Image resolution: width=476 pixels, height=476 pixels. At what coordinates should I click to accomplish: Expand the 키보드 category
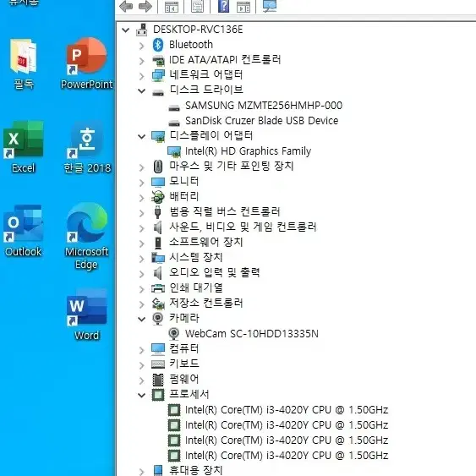point(141,365)
